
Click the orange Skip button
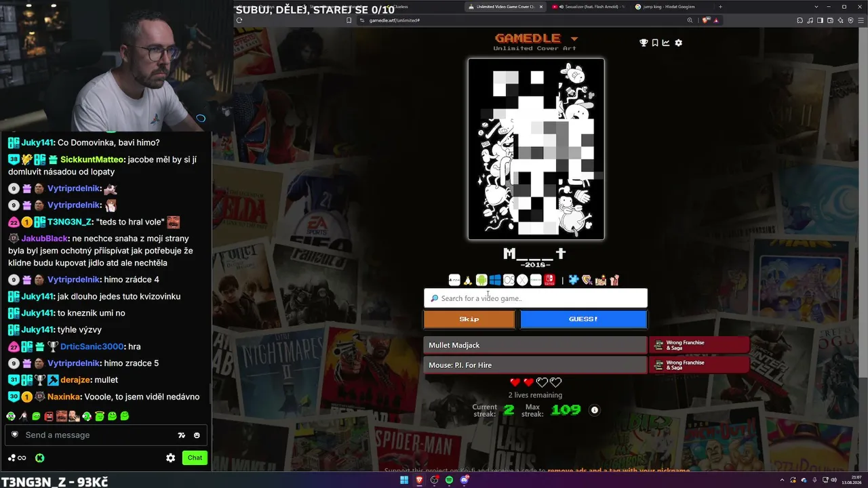coord(469,319)
